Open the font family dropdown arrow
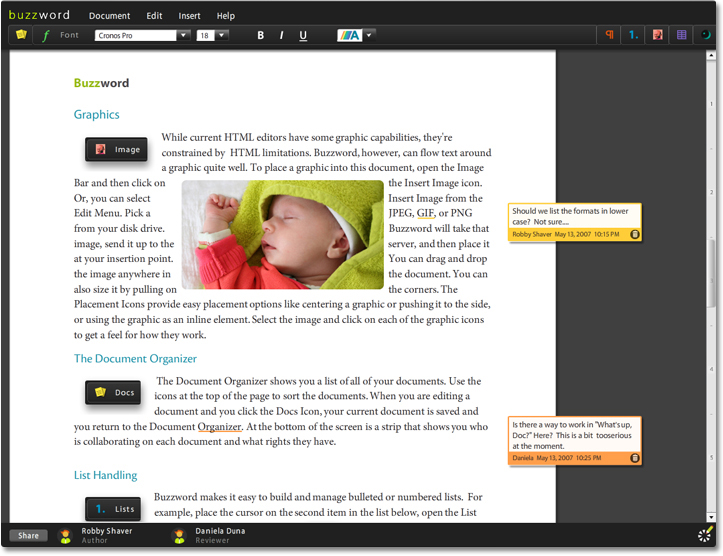 [184, 35]
